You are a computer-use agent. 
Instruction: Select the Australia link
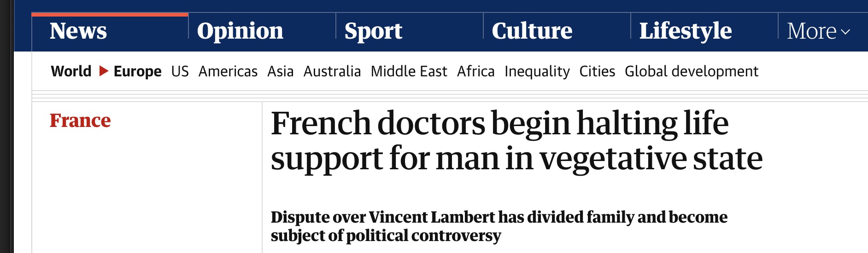point(332,71)
